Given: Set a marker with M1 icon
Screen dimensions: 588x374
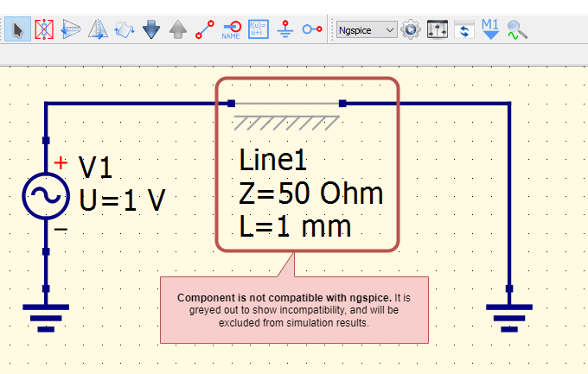Looking at the screenshot, I should pos(490,29).
